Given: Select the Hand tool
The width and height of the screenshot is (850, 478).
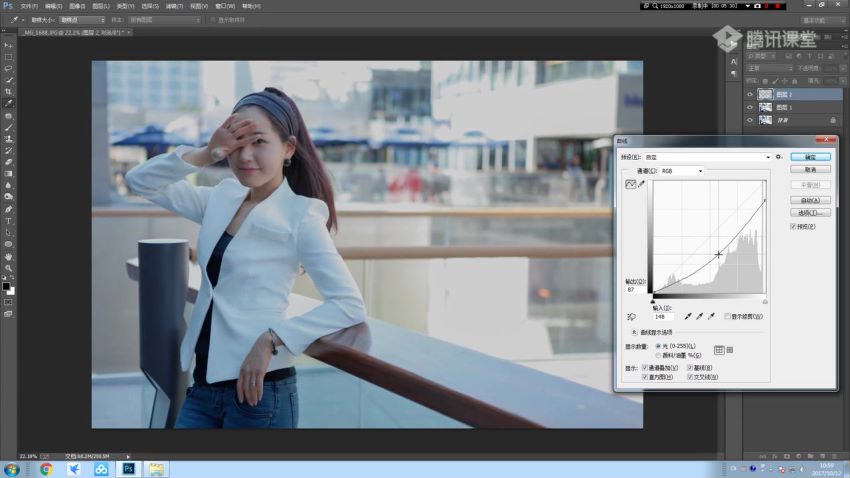Looking at the screenshot, I should click(8, 256).
